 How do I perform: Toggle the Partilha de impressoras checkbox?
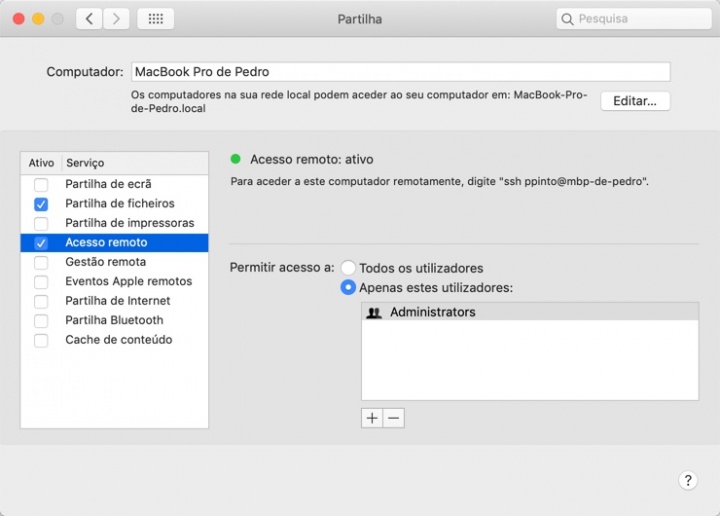click(41, 223)
